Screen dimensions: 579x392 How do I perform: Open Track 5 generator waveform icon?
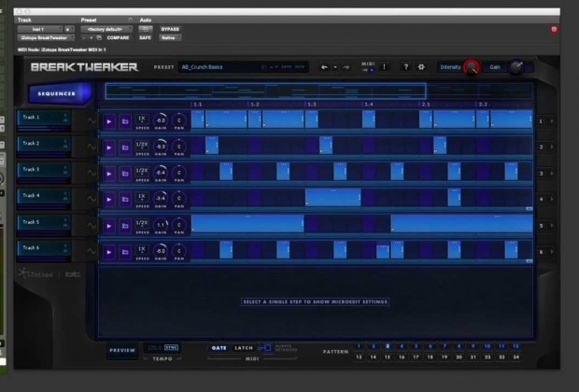coord(91,225)
